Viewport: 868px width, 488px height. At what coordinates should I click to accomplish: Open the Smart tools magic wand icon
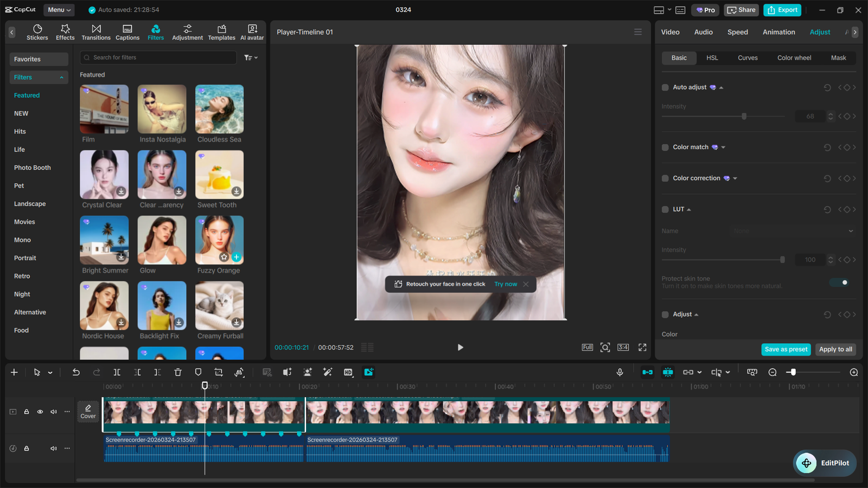point(328,373)
